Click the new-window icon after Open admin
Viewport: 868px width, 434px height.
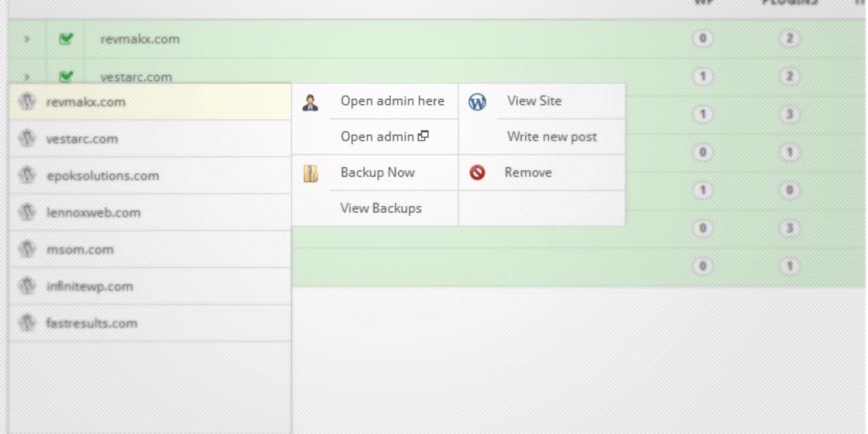pos(423,136)
